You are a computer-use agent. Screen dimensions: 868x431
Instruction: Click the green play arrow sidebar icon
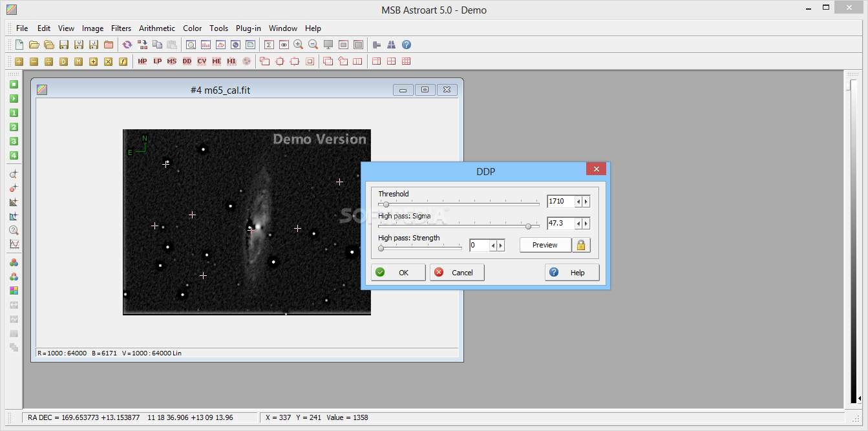click(x=14, y=99)
